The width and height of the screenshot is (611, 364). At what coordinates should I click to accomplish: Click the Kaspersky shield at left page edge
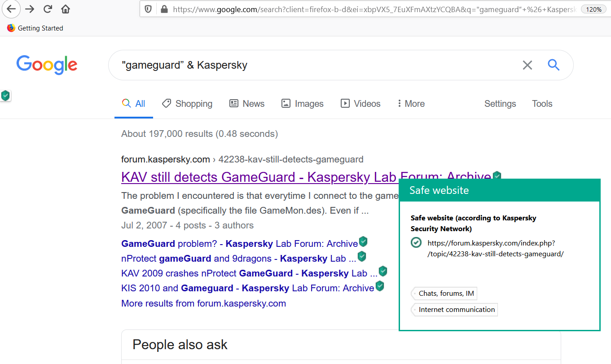tap(5, 95)
